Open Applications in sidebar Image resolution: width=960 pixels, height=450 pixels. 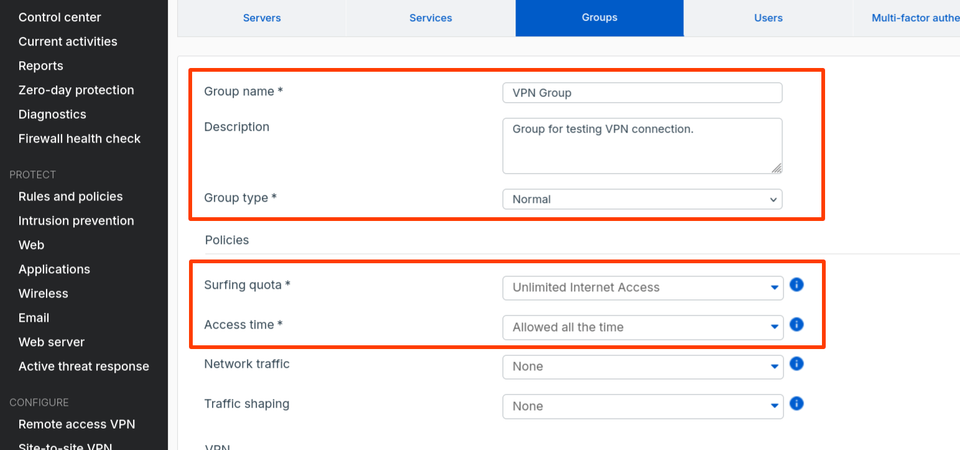54,269
